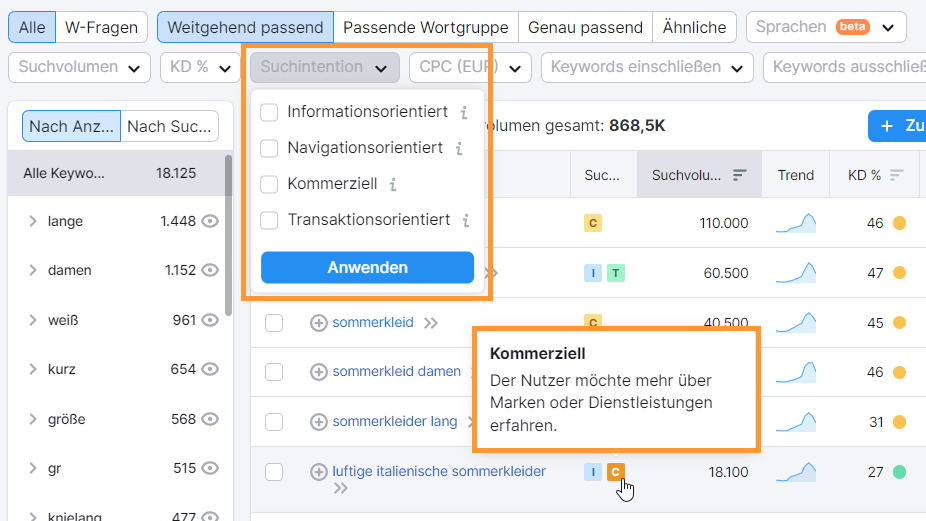Expand the weiß keyword group
The width and height of the screenshot is (926, 521).
(x=32, y=320)
